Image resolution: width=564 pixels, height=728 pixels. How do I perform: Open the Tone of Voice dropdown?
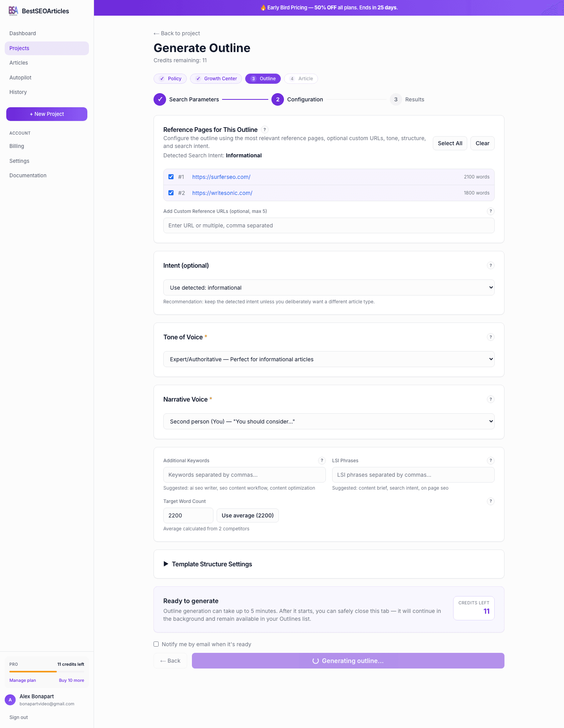pyautogui.click(x=329, y=359)
